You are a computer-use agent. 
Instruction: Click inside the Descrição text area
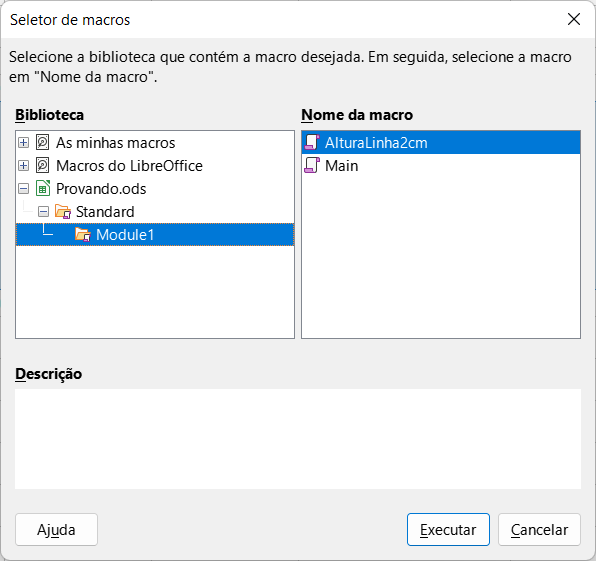click(298, 439)
